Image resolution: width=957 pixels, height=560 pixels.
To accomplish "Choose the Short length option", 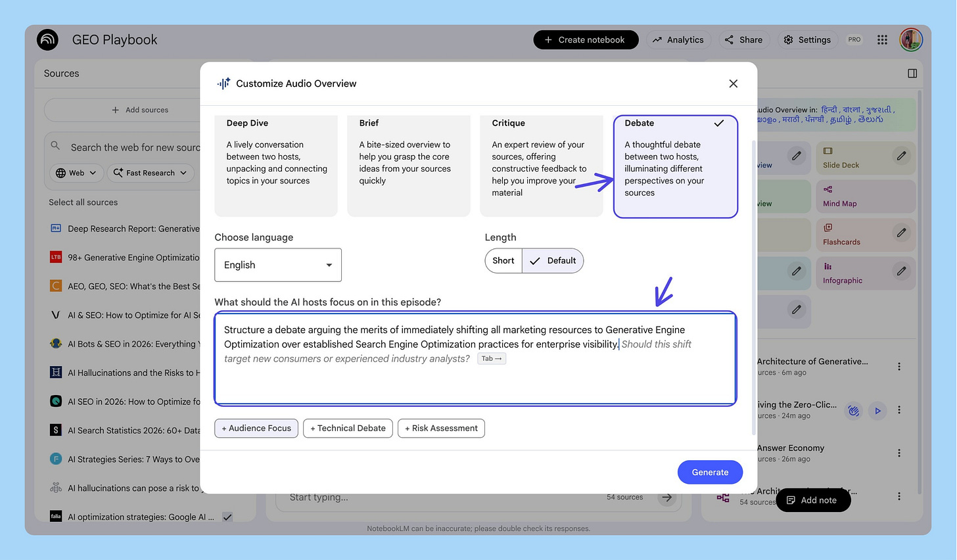I will [x=503, y=261].
